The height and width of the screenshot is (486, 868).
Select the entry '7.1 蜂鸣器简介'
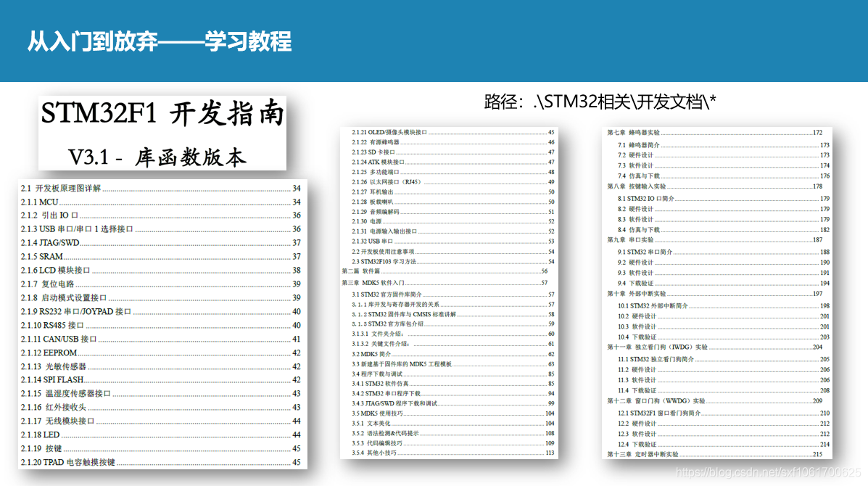tap(724, 145)
